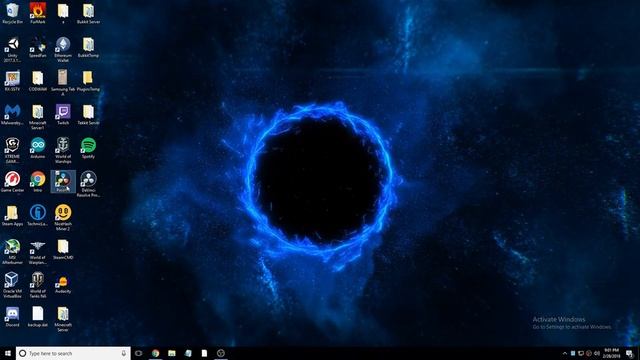
Task: Select the highlighted Resolve shortcut
Action: 63,182
